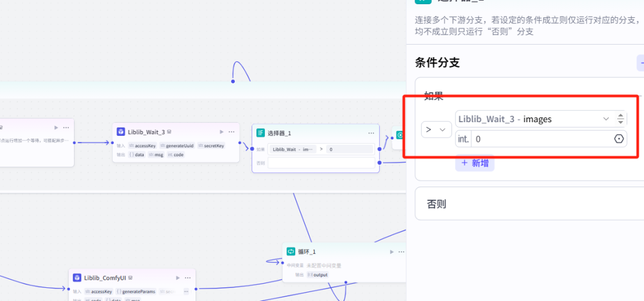The image size is (644, 301).
Task: Click the Liblib_ComfyUI node title
Action: click(x=105, y=278)
